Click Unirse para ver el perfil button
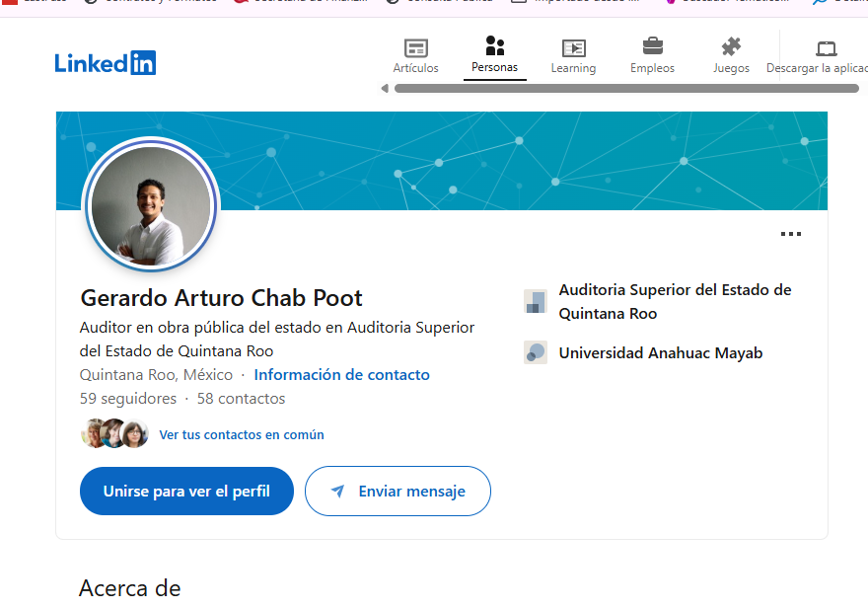 [186, 491]
